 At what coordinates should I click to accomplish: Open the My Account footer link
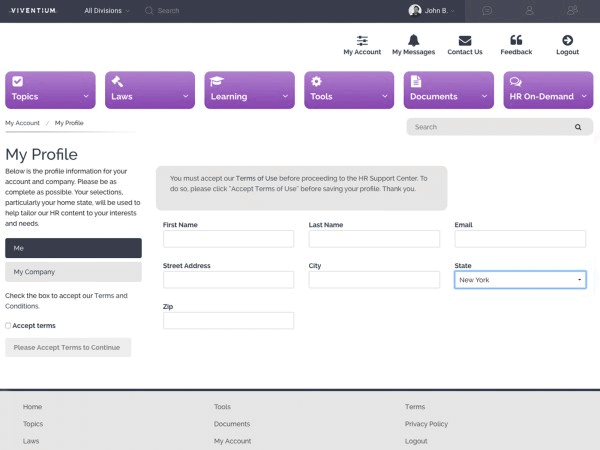click(x=232, y=441)
